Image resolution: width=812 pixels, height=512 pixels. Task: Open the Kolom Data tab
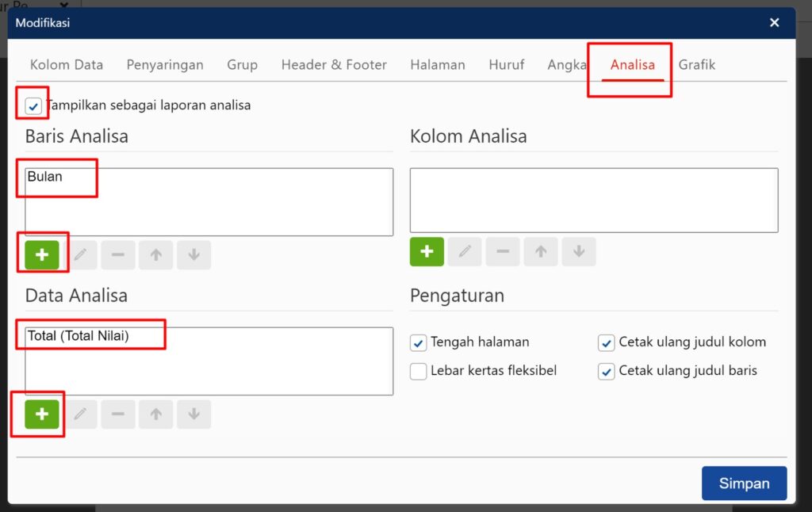(67, 64)
